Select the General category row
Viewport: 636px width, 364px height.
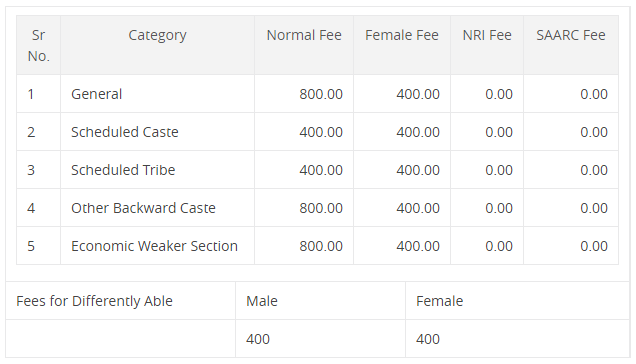click(x=318, y=94)
